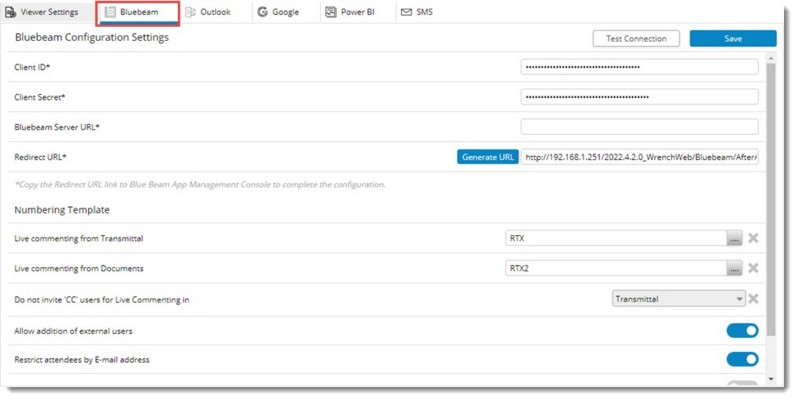Image resolution: width=796 pixels, height=399 pixels.
Task: Focus the Client Secret field
Action: click(640, 97)
